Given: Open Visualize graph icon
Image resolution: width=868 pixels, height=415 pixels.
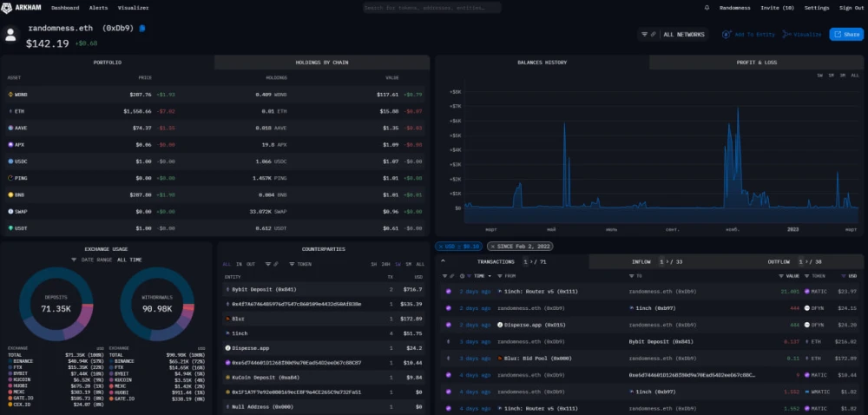Looking at the screenshot, I should coord(786,35).
